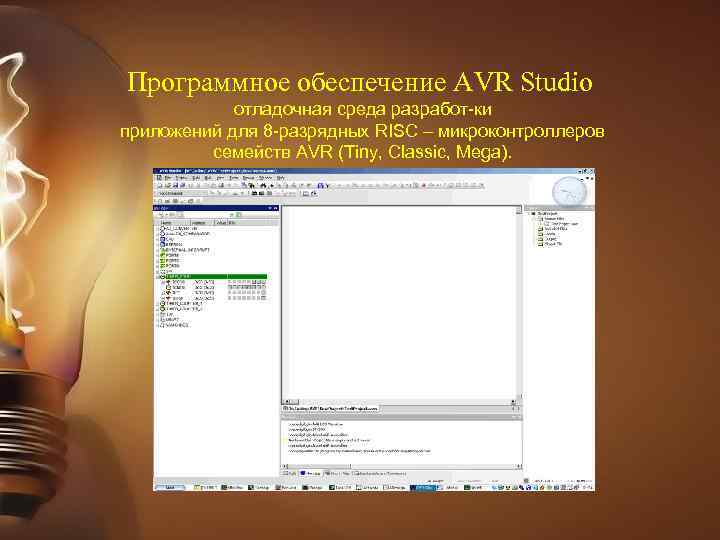The width and height of the screenshot is (720, 540).
Task: Collapse the project root in the project tree
Action: tap(528, 214)
